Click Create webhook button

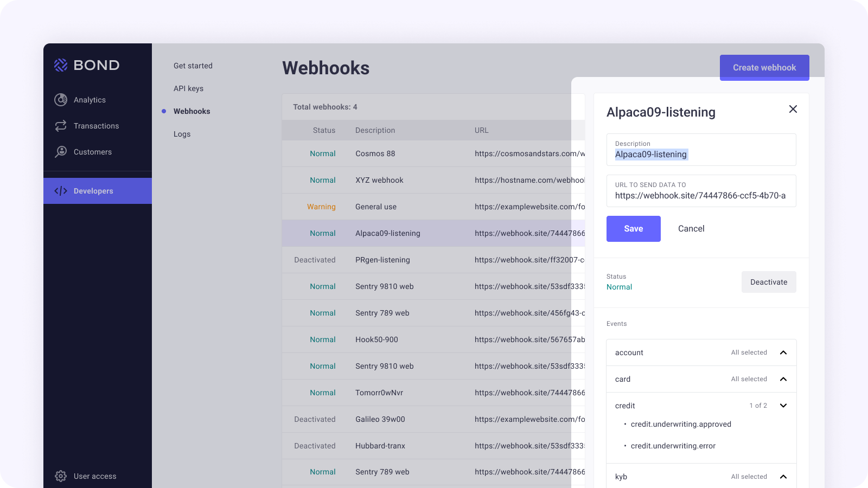click(x=764, y=68)
